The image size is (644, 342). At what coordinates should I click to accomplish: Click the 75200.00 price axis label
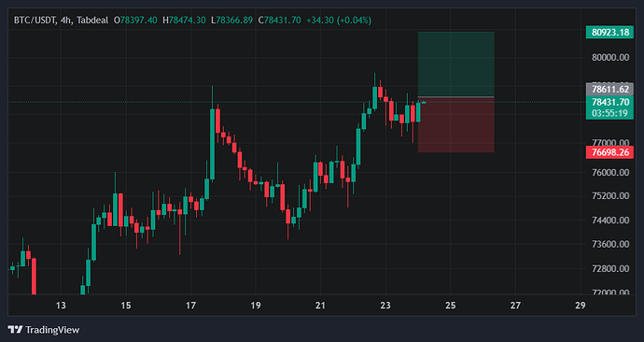(610, 196)
